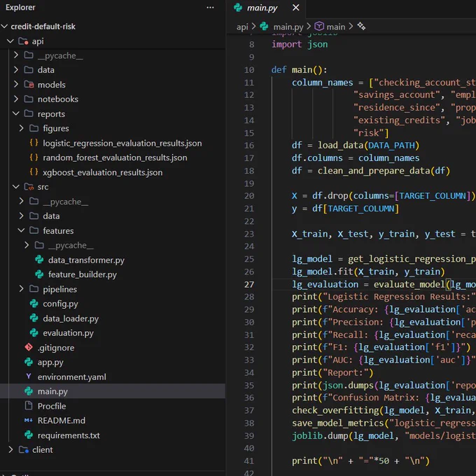Click Python icon beside requirements.txt
This screenshot has width=476, height=476.
point(29,435)
